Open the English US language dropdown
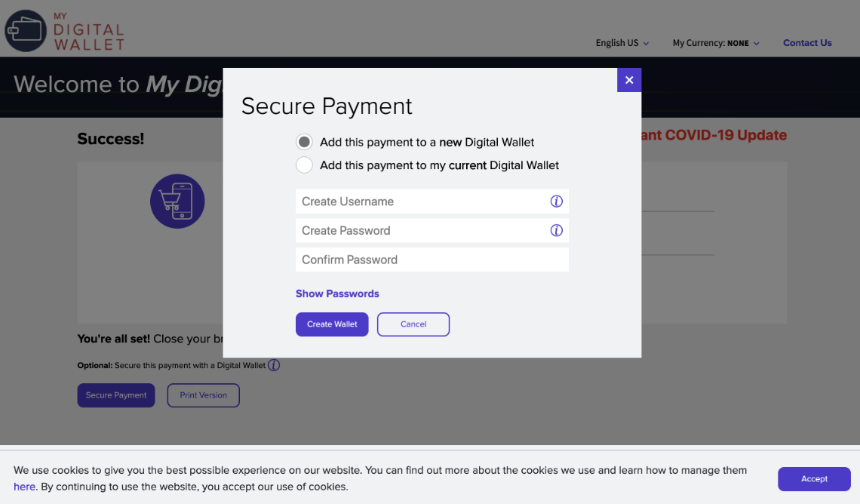Screen dimensions: 860x504 (x=622, y=43)
